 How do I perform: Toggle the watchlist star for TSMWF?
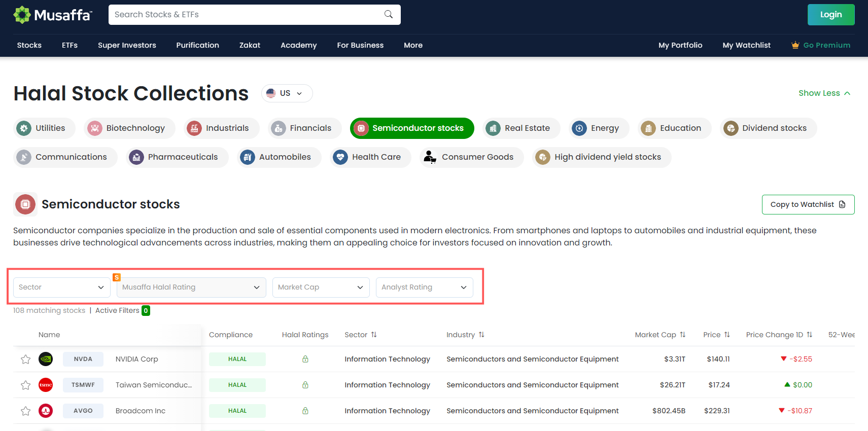pyautogui.click(x=25, y=385)
